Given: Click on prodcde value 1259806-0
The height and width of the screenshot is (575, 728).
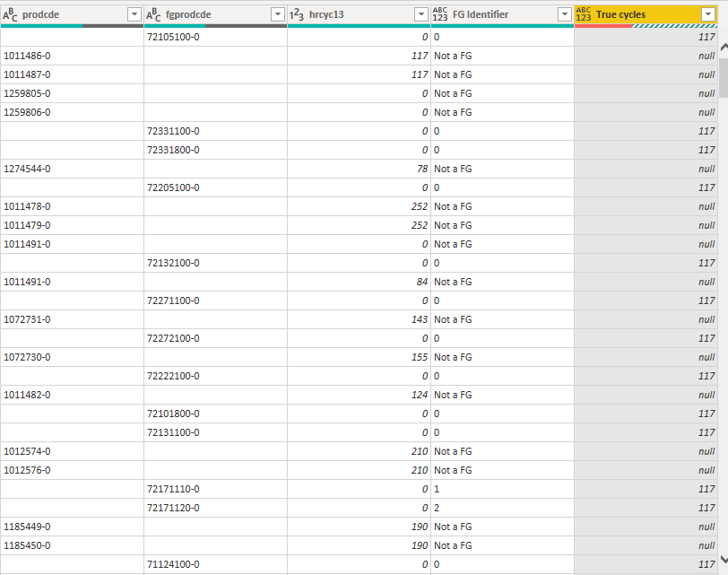Looking at the screenshot, I should point(72,112).
